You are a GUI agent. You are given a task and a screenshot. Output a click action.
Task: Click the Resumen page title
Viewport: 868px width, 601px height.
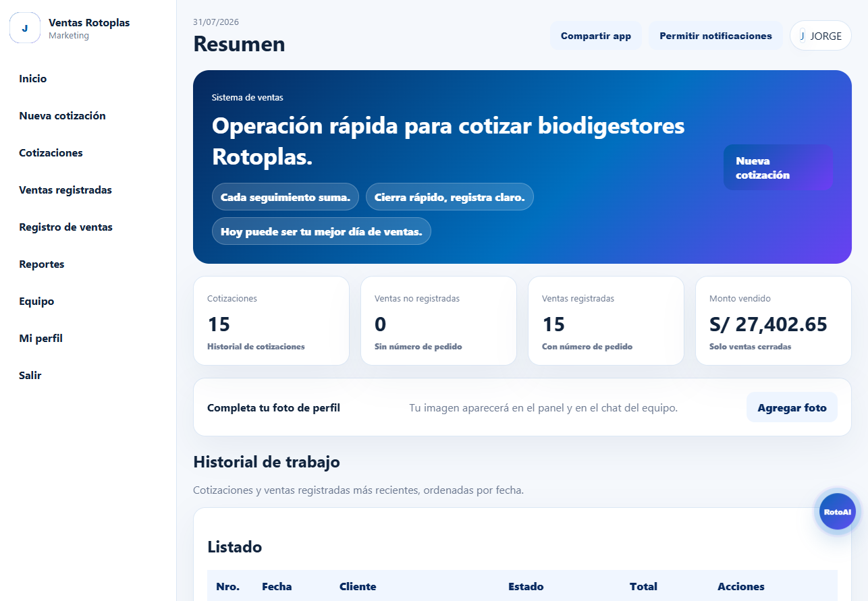239,44
